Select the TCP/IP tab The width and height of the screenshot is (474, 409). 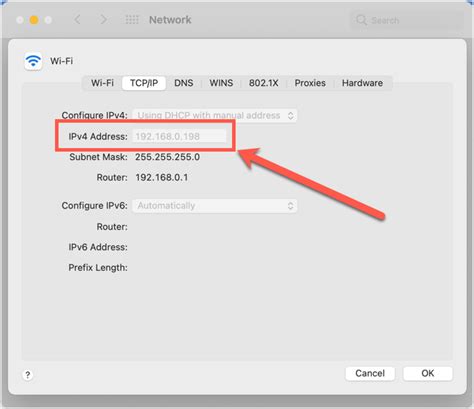144,83
